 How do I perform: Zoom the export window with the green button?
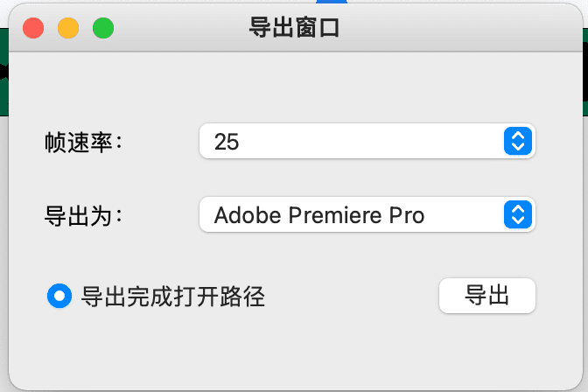tap(103, 28)
